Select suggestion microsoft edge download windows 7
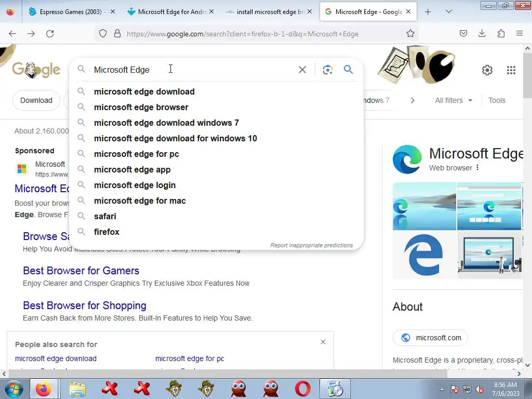 (x=216, y=123)
